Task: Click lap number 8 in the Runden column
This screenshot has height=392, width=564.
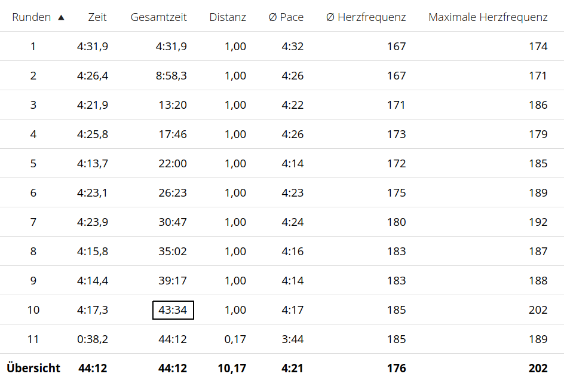Action: (33, 252)
